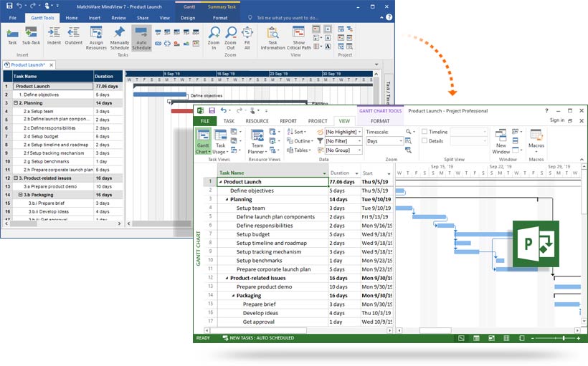Image resolution: width=588 pixels, height=366 pixels.
Task: Select Setup budget row in Project
Action: coord(252,234)
